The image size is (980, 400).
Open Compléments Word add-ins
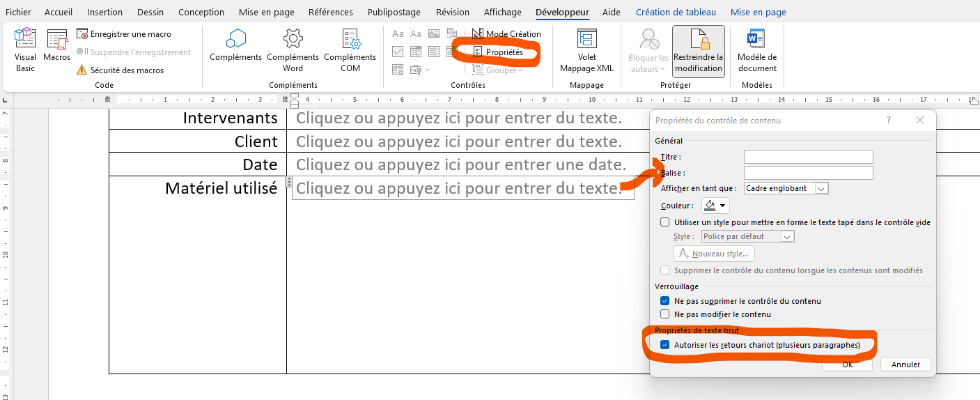coord(293,50)
